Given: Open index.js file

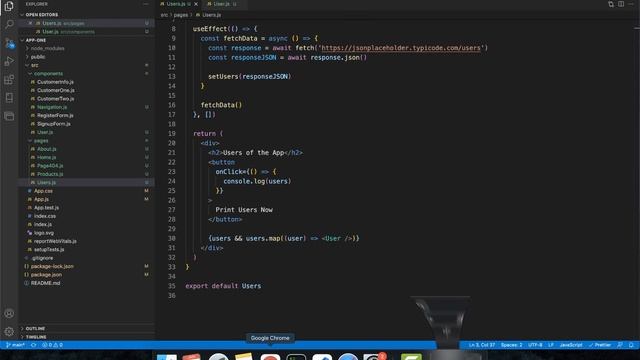Looking at the screenshot, I should coord(42,224).
